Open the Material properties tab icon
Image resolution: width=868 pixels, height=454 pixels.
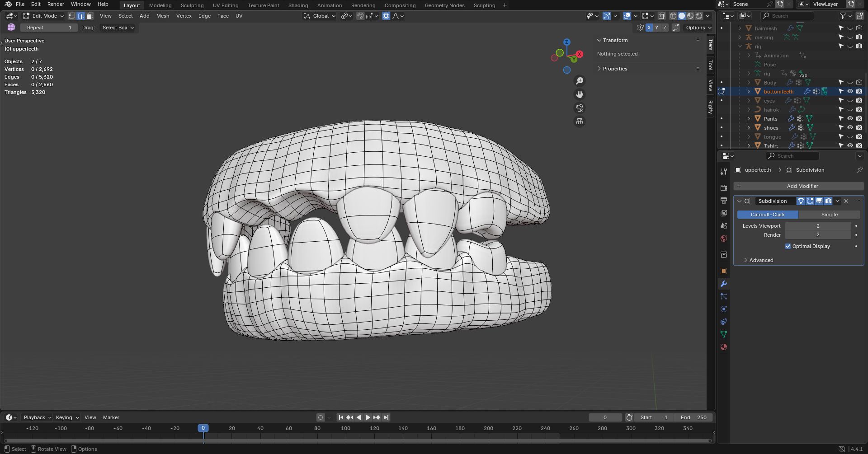[x=724, y=347]
